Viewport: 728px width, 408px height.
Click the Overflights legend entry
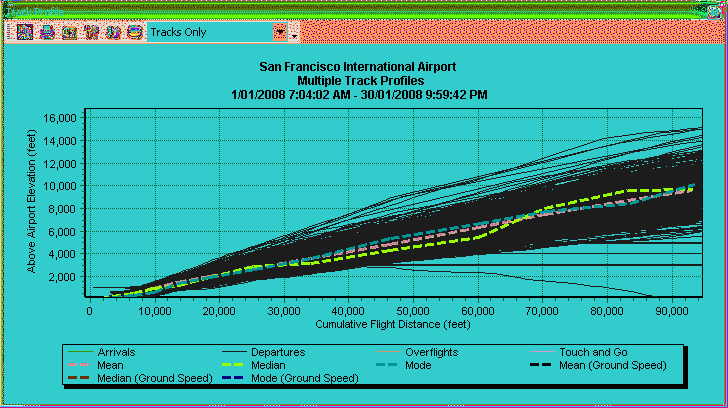(417, 352)
